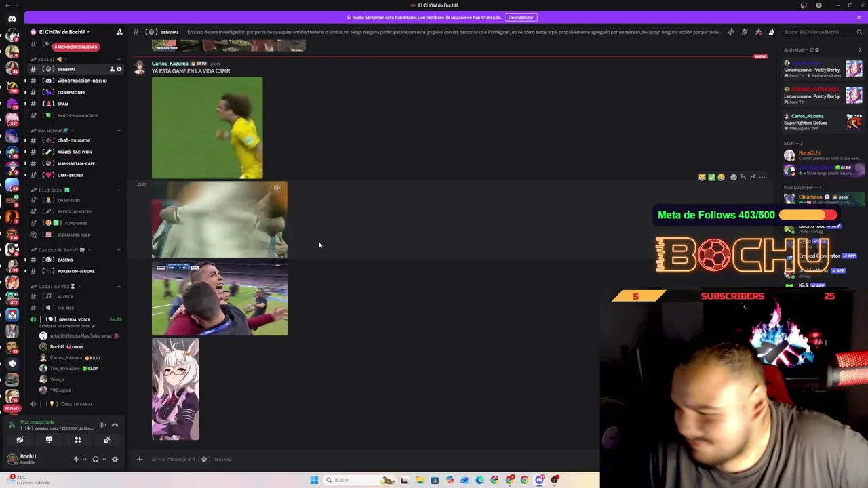Open more message options ellipsis

(x=762, y=178)
